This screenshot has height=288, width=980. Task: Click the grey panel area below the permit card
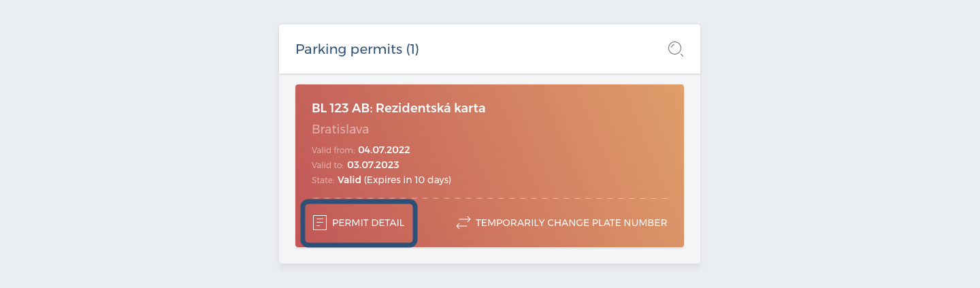coord(489,255)
